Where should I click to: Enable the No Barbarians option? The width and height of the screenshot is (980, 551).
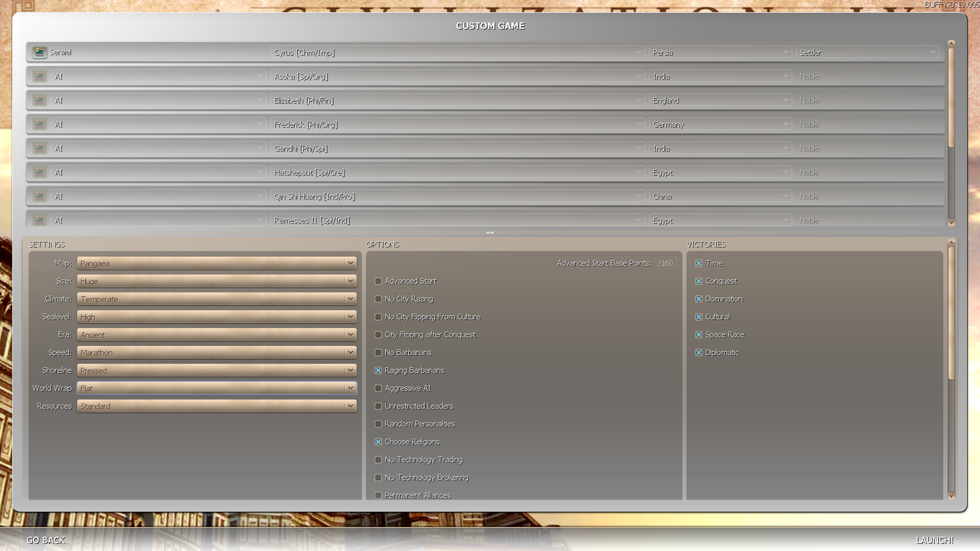[378, 352]
